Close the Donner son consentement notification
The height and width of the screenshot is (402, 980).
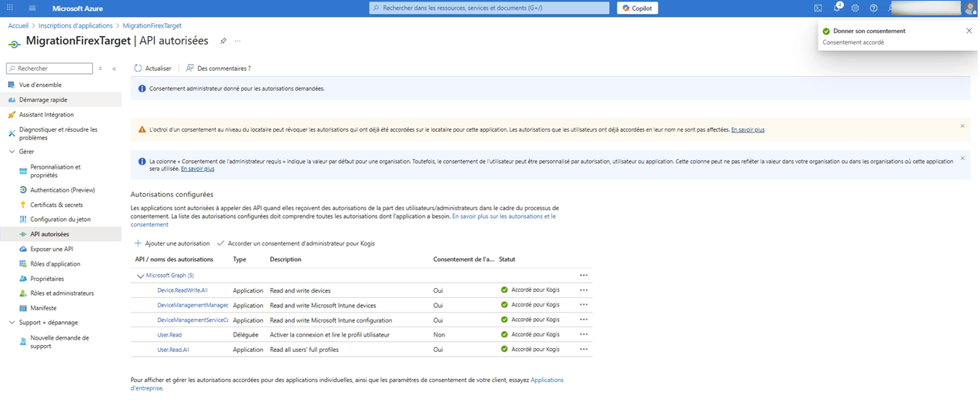[x=968, y=31]
